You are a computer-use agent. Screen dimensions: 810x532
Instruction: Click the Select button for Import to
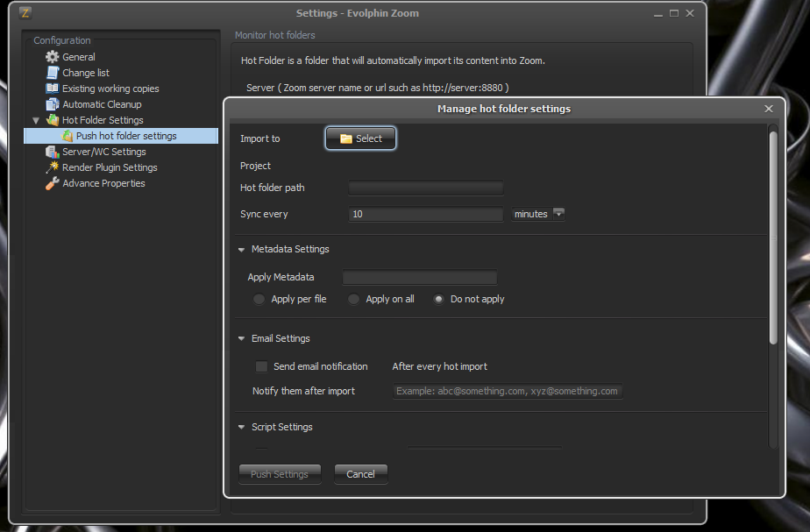[x=360, y=138]
